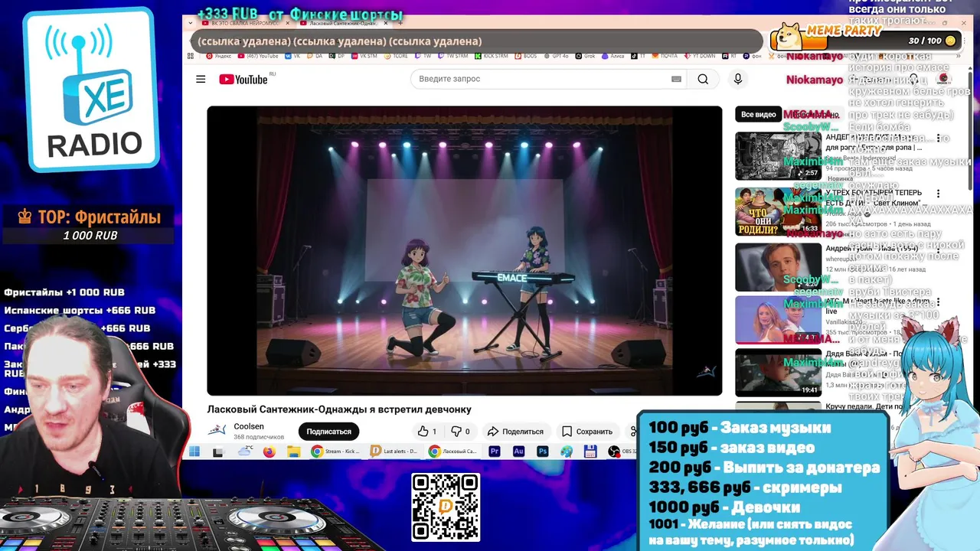Open options menu for Три богатыря video
The height and width of the screenshot is (551, 980).
coord(938,194)
